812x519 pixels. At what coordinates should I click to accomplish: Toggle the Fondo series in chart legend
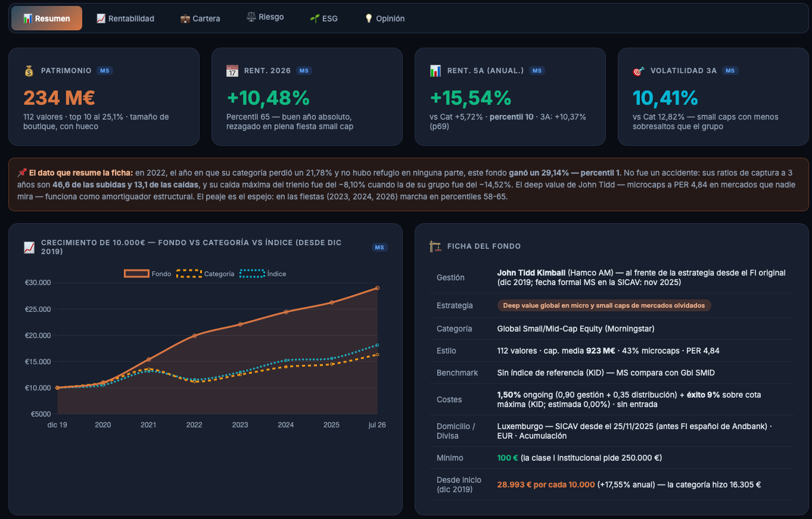tap(147, 274)
